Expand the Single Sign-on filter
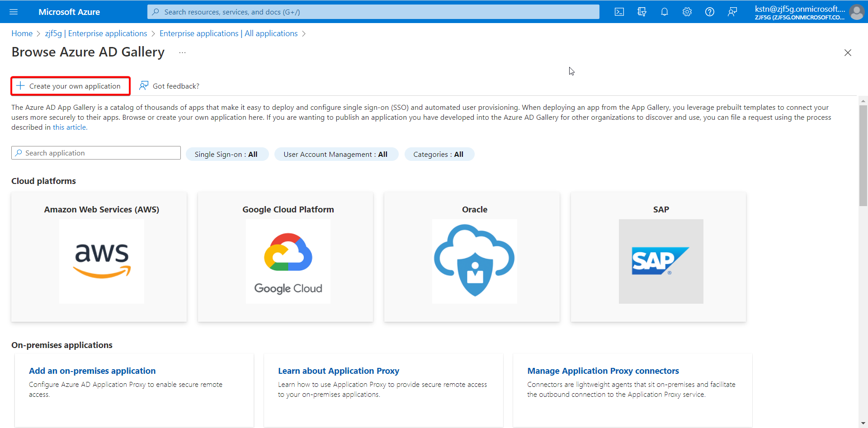The image size is (868, 428). click(227, 154)
